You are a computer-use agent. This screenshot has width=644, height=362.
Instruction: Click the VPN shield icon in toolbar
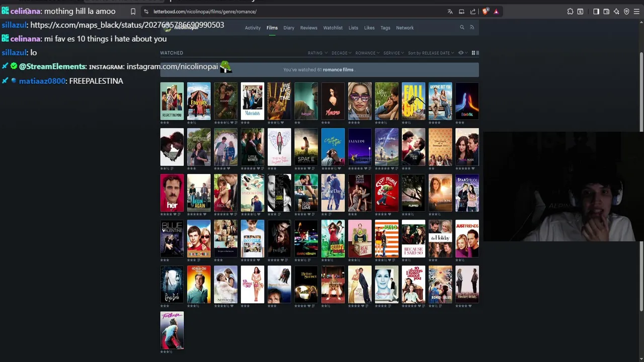tap(626, 12)
